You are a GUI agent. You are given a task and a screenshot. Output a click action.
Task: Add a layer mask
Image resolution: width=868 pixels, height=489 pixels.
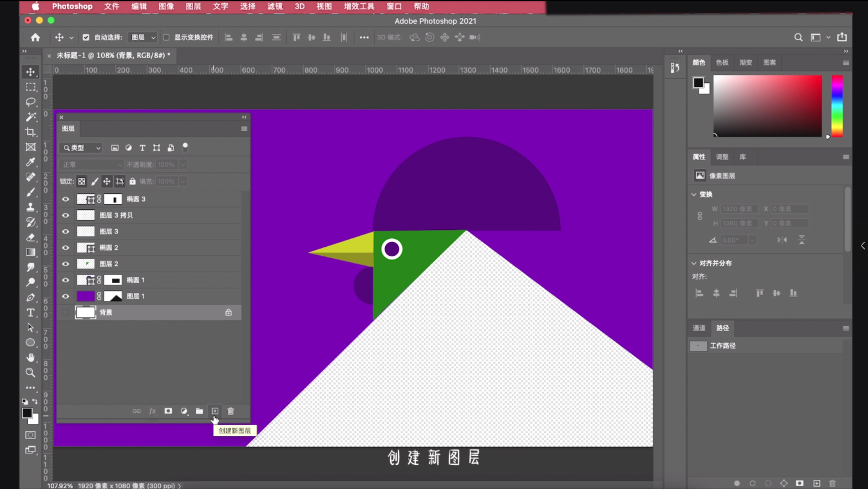click(168, 411)
